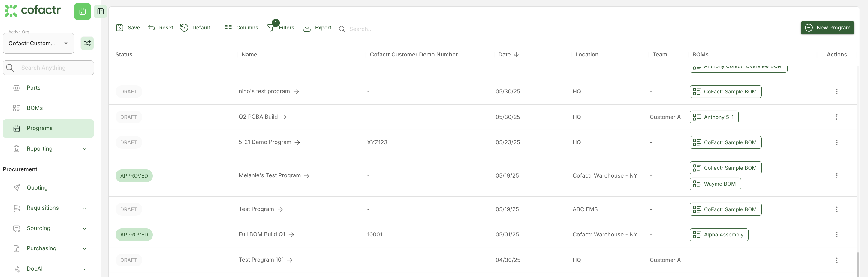Screen dimensions: 868x277
Task: Click the shuffle switch org icon
Action: click(87, 43)
